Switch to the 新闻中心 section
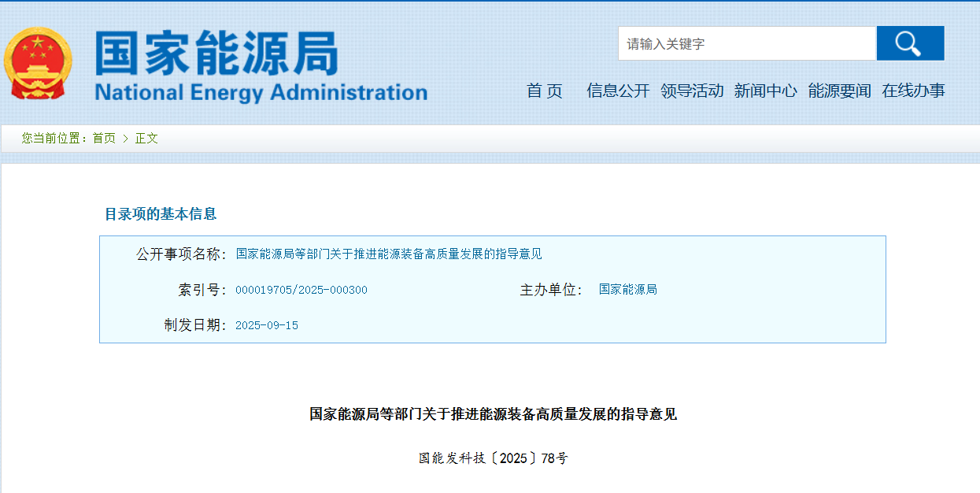 pyautogui.click(x=765, y=91)
